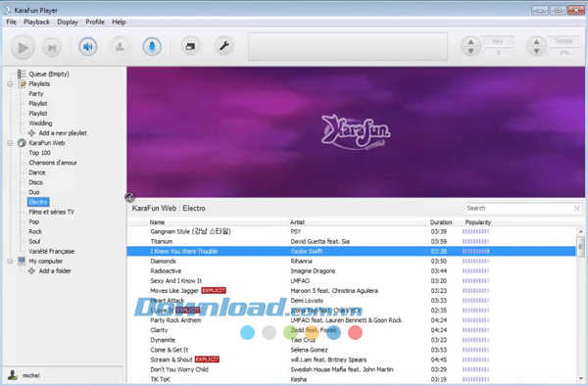This screenshot has width=588, height=386.
Task: Open the Display menu
Action: [68, 22]
